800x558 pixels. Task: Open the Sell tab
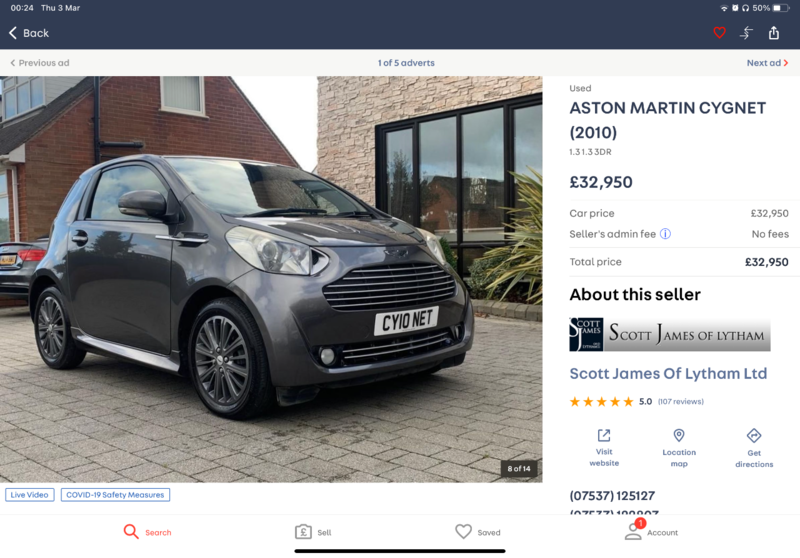(x=313, y=532)
